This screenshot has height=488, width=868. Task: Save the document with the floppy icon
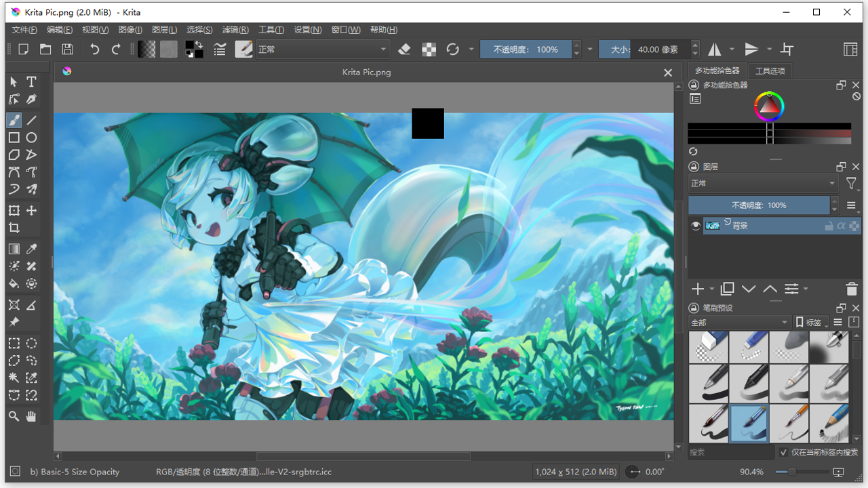[67, 49]
